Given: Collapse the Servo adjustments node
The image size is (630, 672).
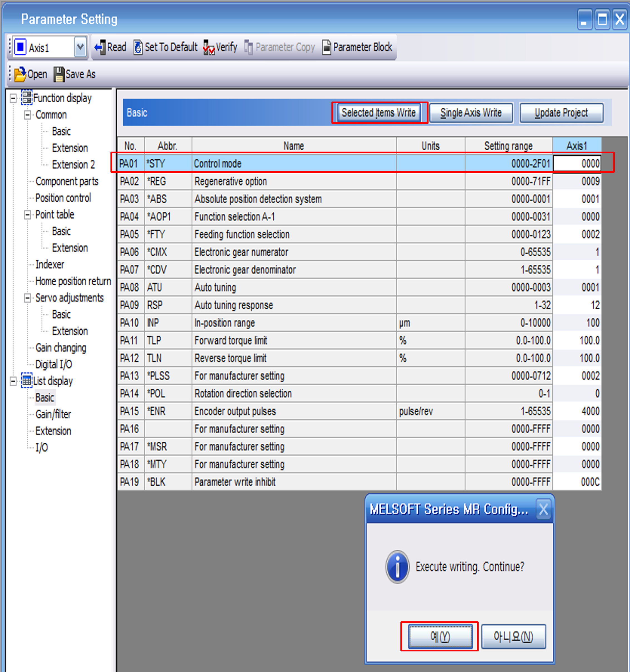Looking at the screenshot, I should pyautogui.click(x=27, y=298).
